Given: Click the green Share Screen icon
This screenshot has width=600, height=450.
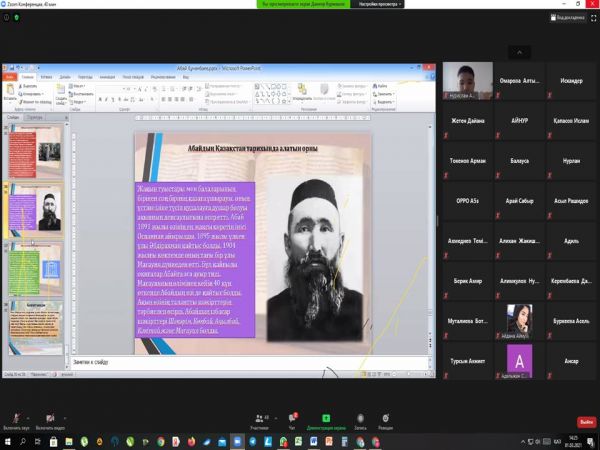Looking at the screenshot, I should [x=326, y=416].
